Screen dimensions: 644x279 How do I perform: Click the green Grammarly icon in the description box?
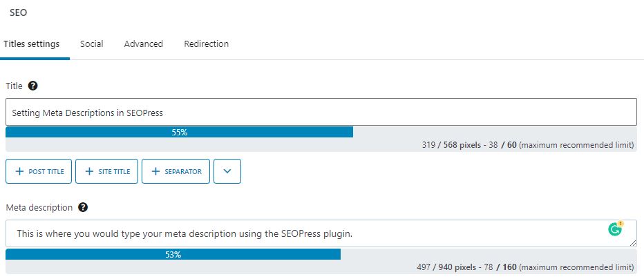point(615,230)
